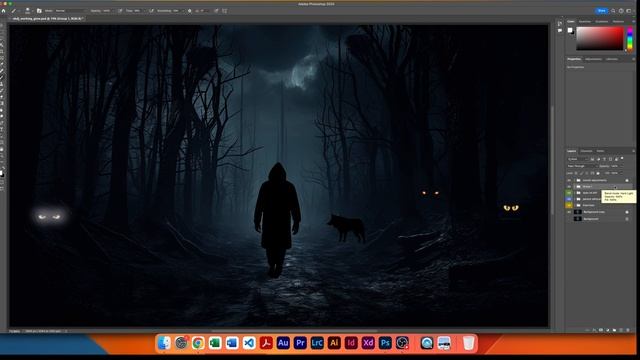
Task: Switch to the Patterns tab
Action: click(x=618, y=22)
